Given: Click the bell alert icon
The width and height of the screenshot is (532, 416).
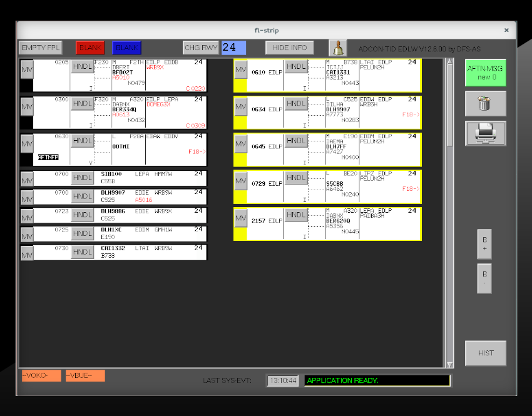Looking at the screenshot, I should tap(338, 48).
